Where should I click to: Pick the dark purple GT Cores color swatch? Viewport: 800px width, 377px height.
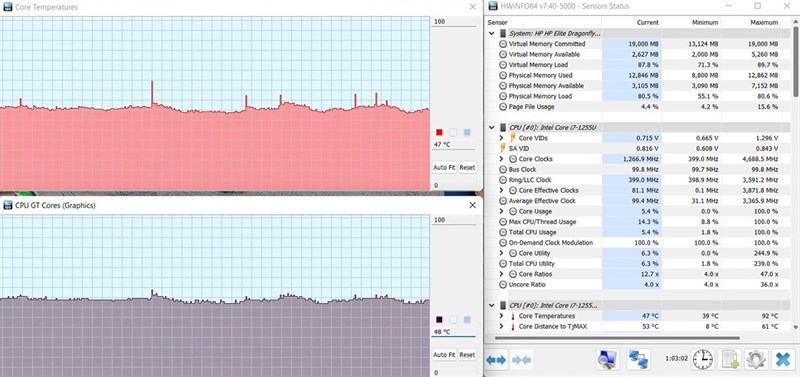click(x=439, y=320)
